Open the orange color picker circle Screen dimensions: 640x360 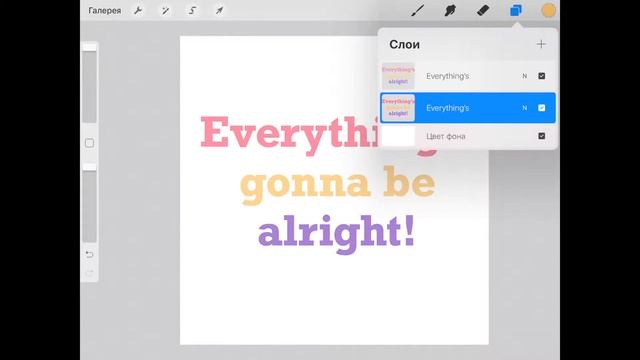pos(548,11)
